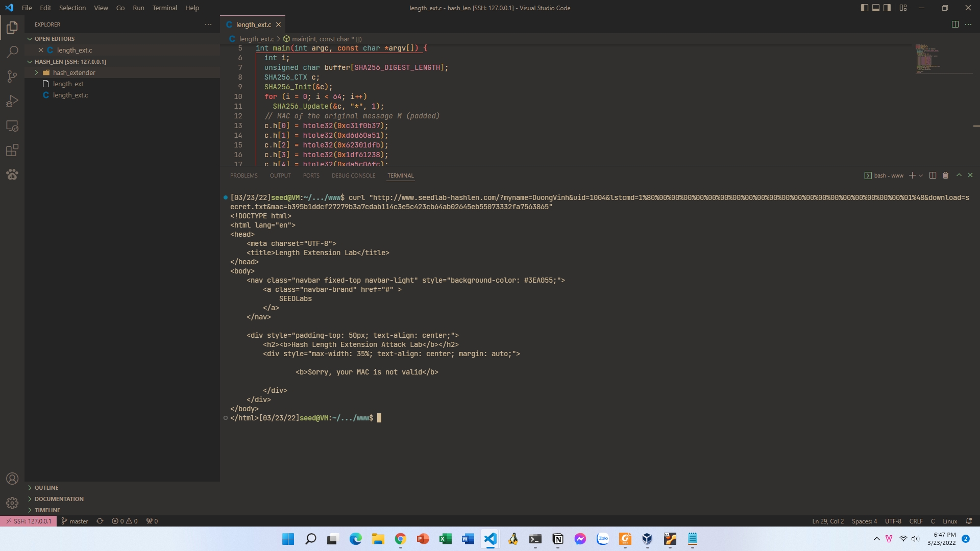
Task: Open the Extensions view
Action: click(12, 151)
